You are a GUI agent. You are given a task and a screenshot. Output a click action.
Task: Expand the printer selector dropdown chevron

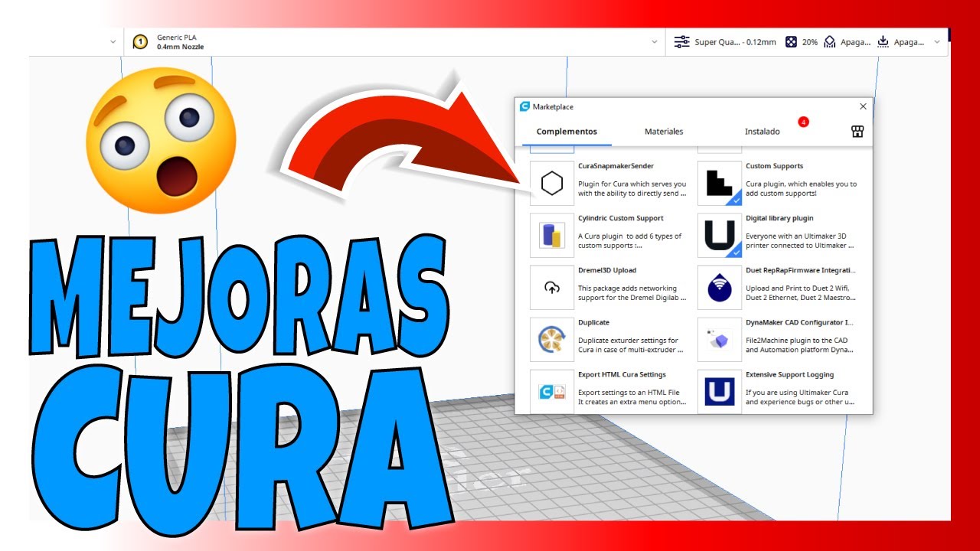coord(113,42)
